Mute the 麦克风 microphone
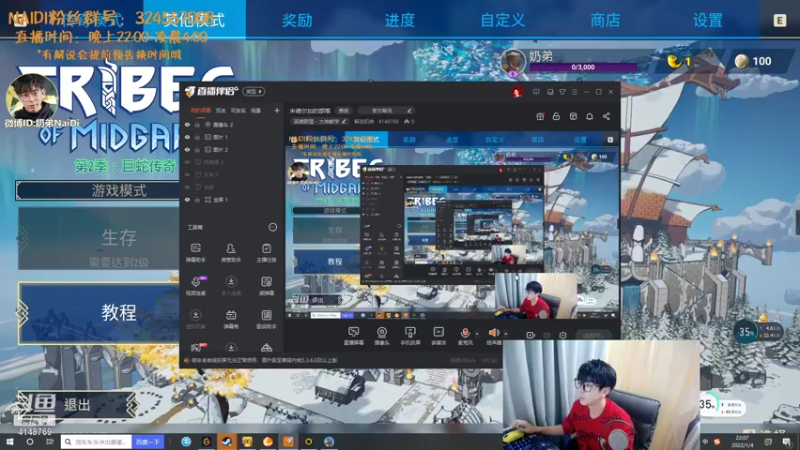 (465, 335)
